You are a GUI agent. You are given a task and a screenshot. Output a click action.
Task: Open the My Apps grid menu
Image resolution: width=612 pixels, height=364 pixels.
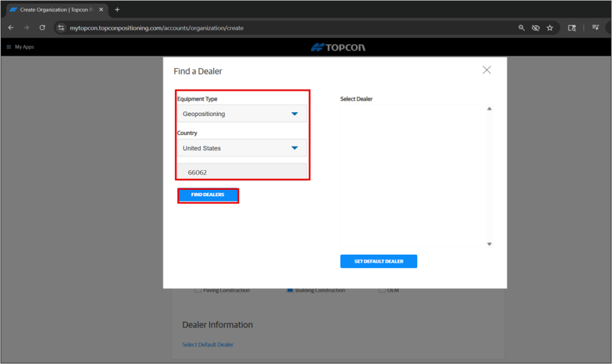(x=9, y=47)
